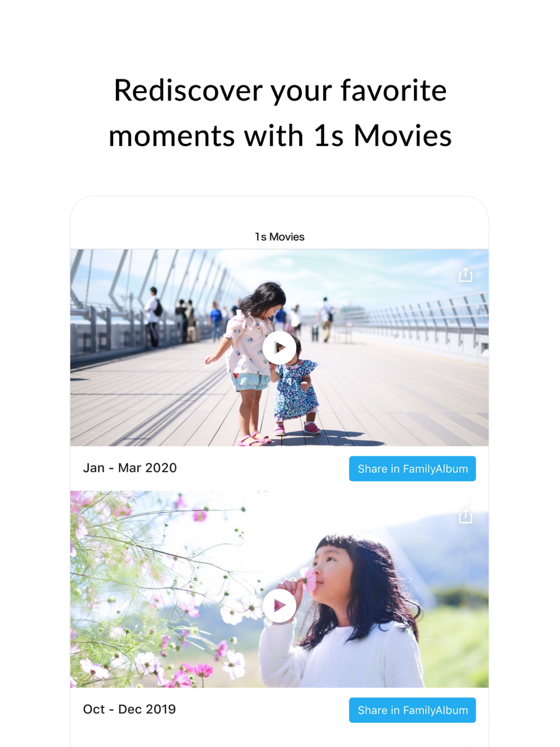This screenshot has height=747, width=560.
Task: Tap the 1s Movies screen title
Action: [279, 237]
